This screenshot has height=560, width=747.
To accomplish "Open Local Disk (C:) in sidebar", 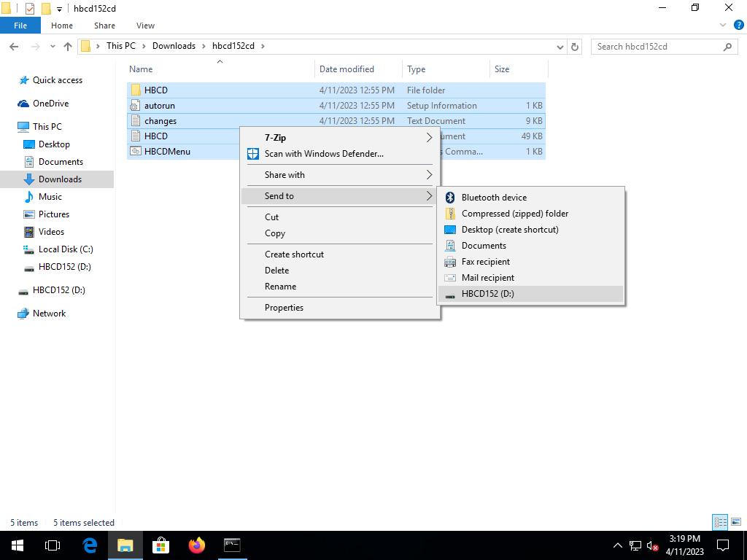I will click(66, 249).
